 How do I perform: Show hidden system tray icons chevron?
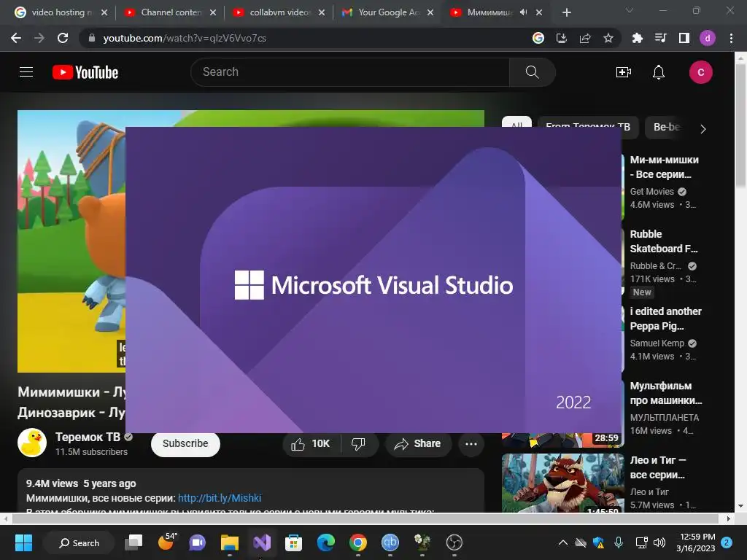click(562, 542)
